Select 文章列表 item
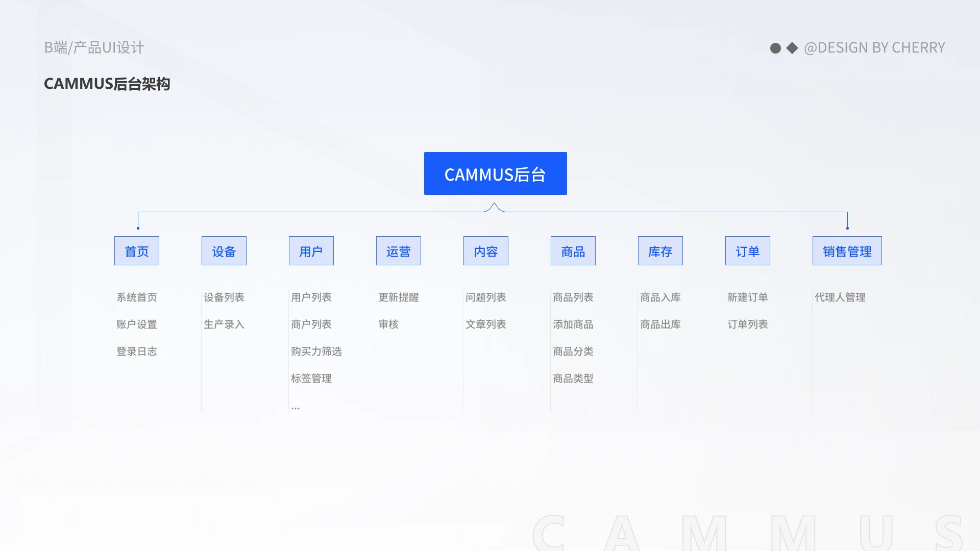The width and height of the screenshot is (980, 551). (x=486, y=324)
